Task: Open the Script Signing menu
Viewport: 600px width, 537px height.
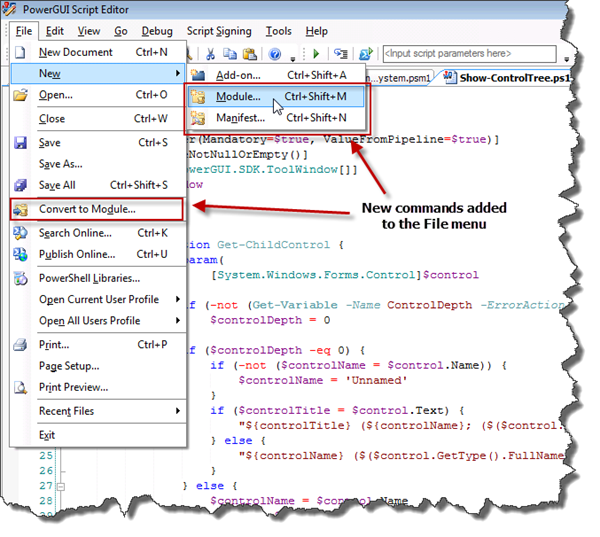Action: click(219, 31)
